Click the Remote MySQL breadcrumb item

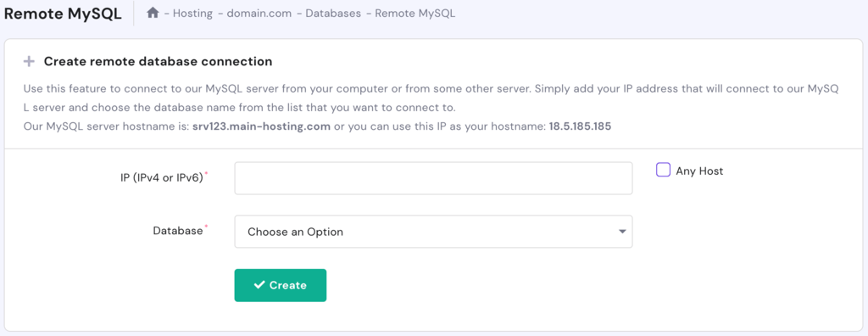pos(415,14)
